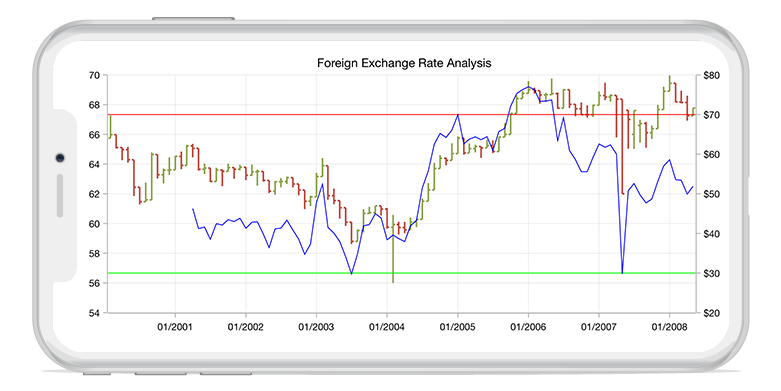Click the date label 01/2002
Image resolution: width=781 pixels, height=391 pixels.
pyautogui.click(x=246, y=327)
